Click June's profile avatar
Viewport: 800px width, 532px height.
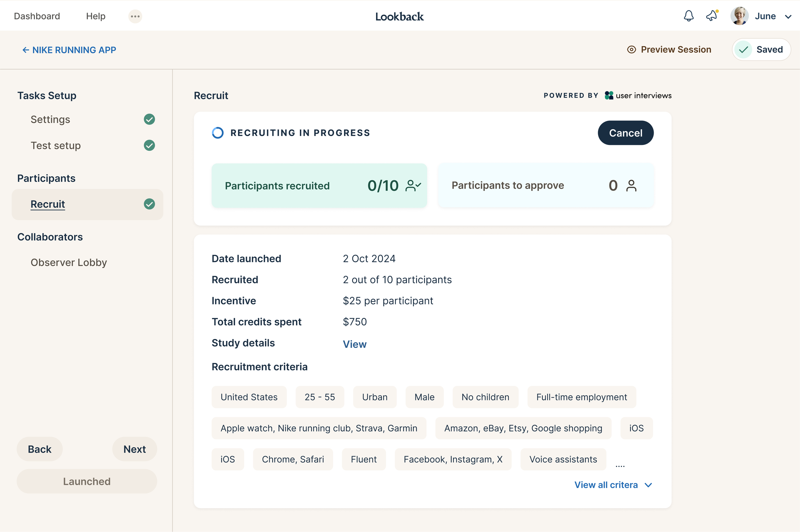click(x=739, y=16)
